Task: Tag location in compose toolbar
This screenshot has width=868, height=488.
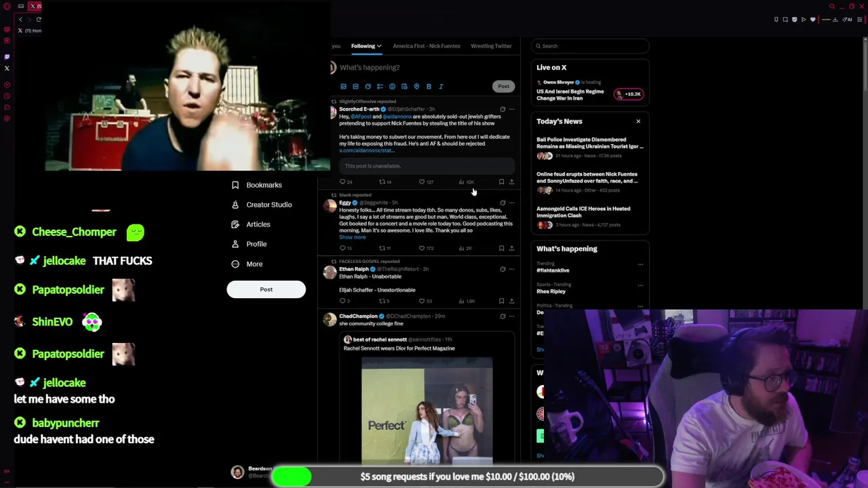Action: click(416, 87)
